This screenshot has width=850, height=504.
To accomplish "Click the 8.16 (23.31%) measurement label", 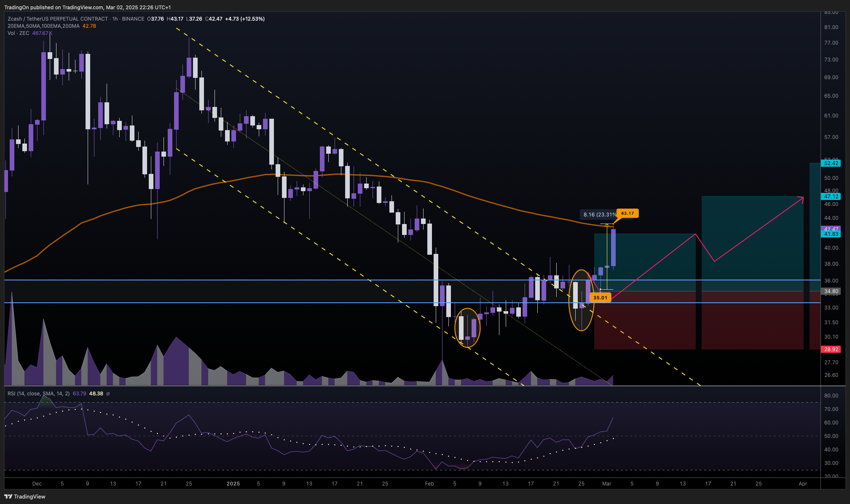I will (600, 215).
